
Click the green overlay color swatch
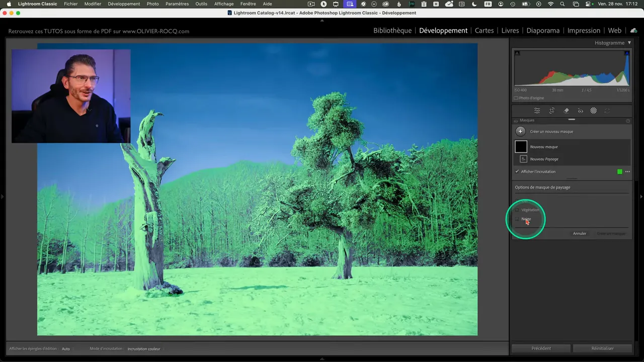tap(620, 171)
